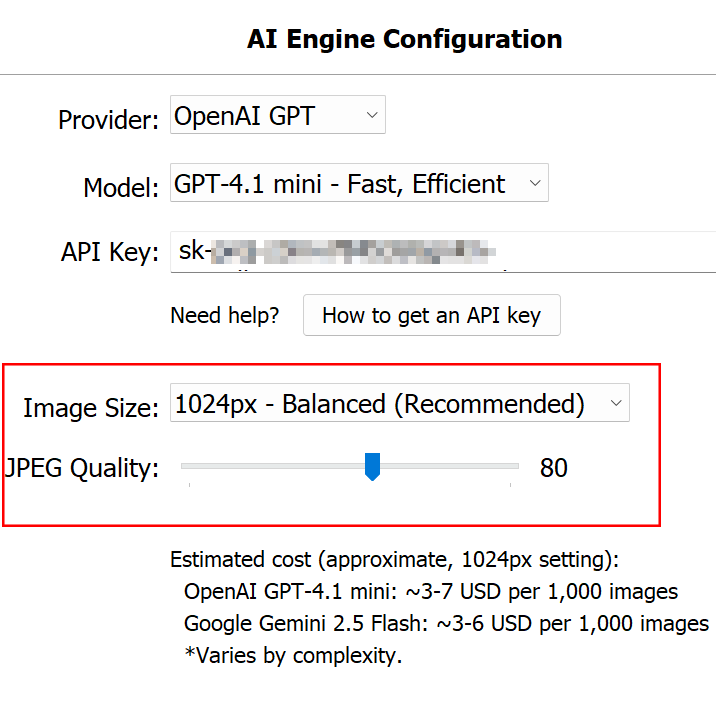Click the "Image Size:" label

tap(90, 408)
